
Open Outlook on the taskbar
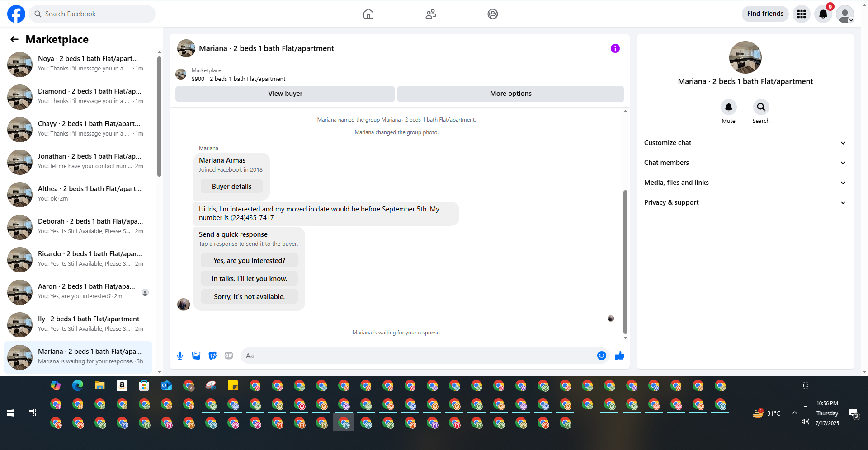click(x=166, y=385)
